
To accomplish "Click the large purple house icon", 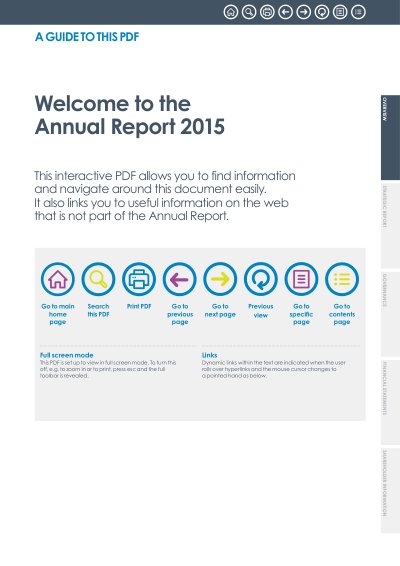I will 58,279.
